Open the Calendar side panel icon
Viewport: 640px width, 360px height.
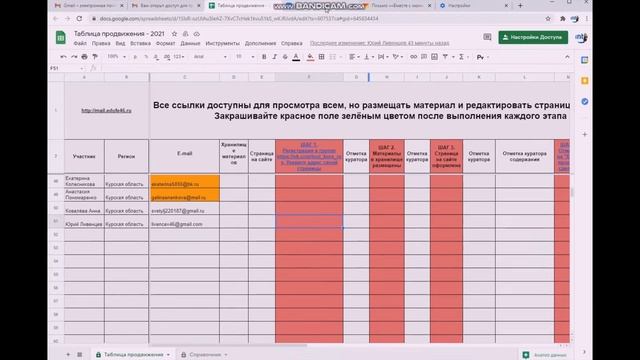(584, 60)
